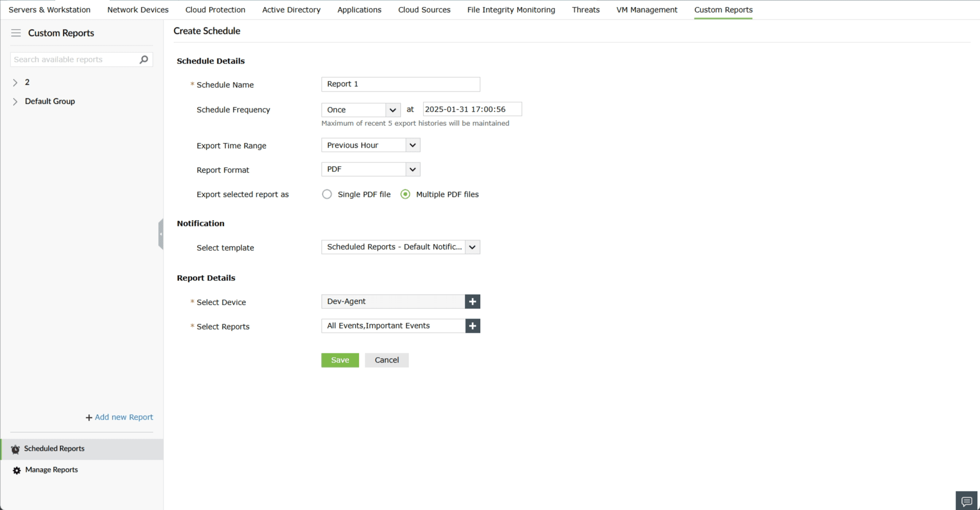This screenshot has width=980, height=510.
Task: Click the plus icon beside Add new Report
Action: pos(89,417)
